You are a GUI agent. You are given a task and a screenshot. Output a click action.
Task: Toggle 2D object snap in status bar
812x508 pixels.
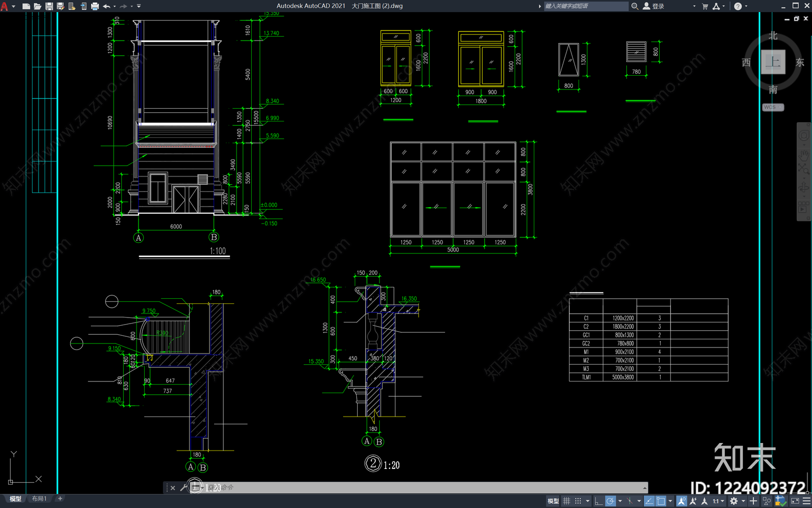(x=661, y=501)
